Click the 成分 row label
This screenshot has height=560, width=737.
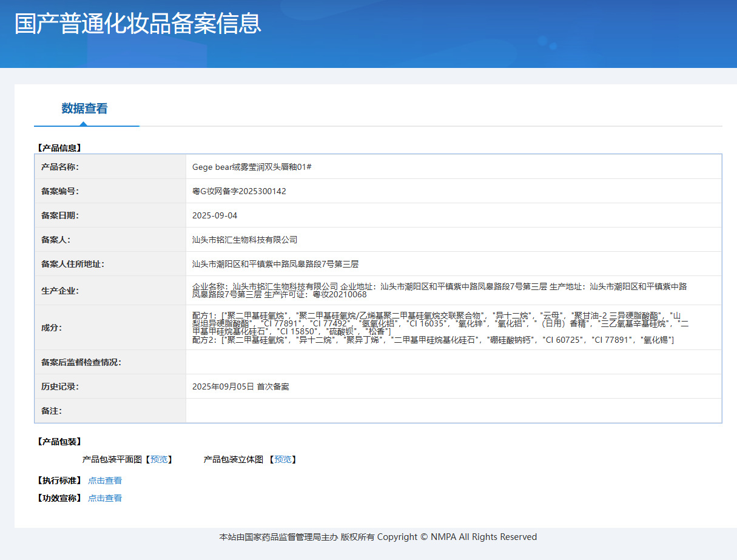tap(52, 328)
